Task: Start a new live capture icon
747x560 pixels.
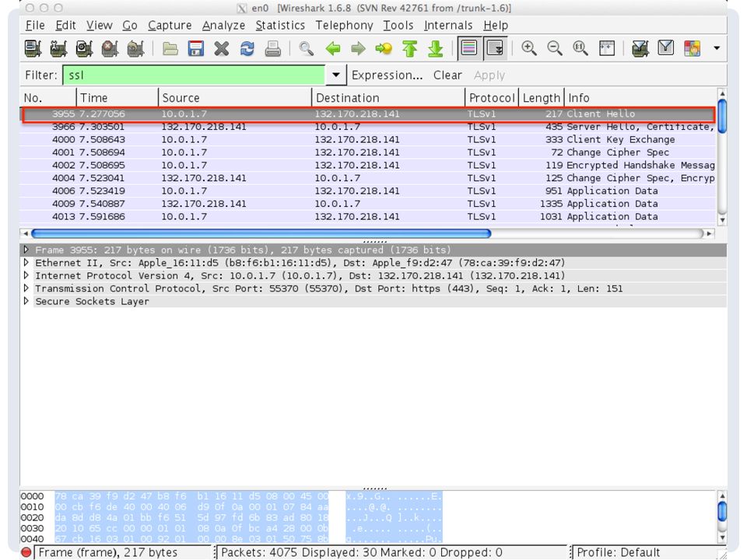Action: click(x=84, y=48)
